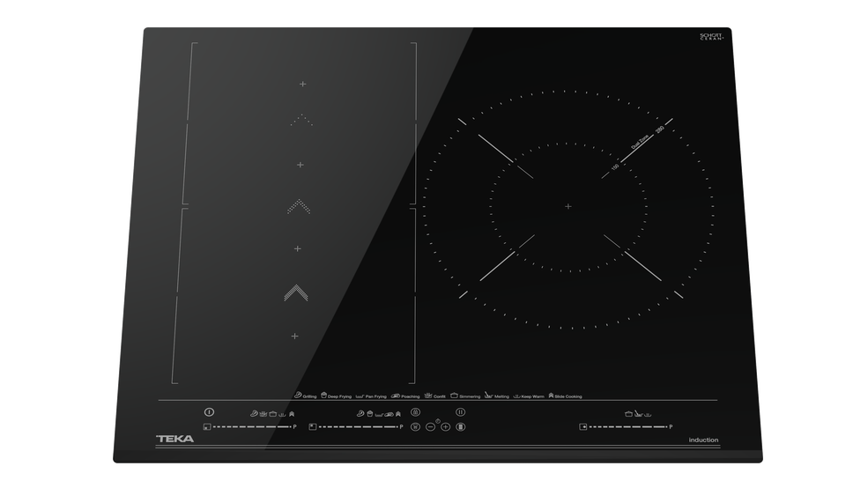Touch the Grilling legend icon
The width and height of the screenshot is (868, 488).
[299, 396]
